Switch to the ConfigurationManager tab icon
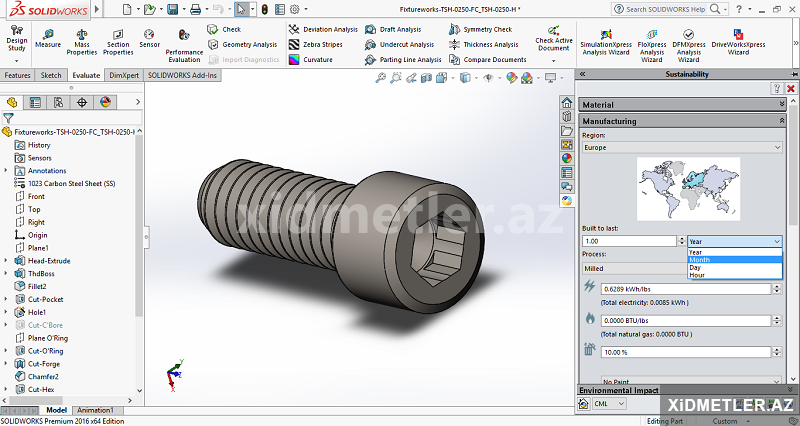 pos(59,102)
